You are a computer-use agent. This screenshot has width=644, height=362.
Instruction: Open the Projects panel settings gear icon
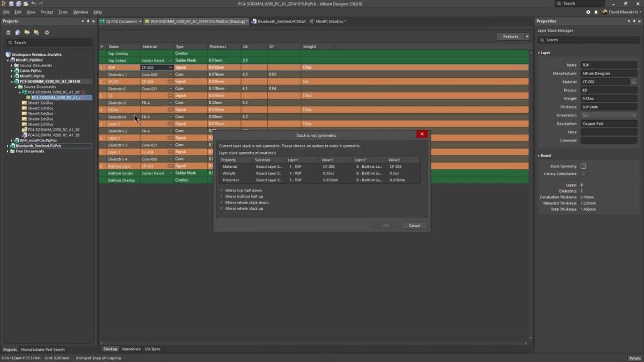coord(47,32)
